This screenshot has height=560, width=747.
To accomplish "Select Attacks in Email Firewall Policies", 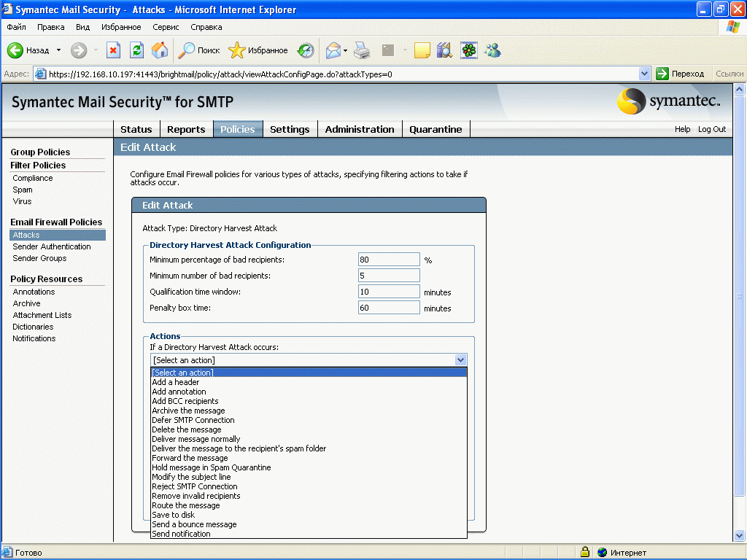I will click(57, 235).
